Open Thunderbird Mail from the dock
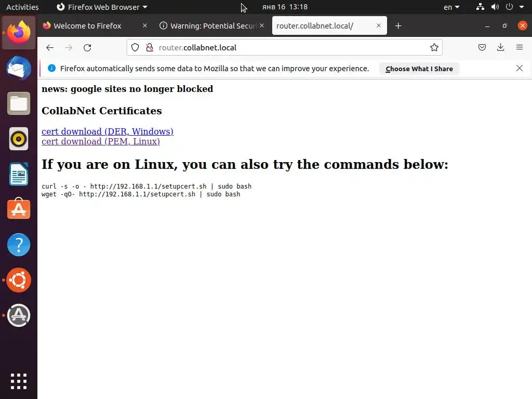The image size is (532, 399). pyautogui.click(x=19, y=68)
